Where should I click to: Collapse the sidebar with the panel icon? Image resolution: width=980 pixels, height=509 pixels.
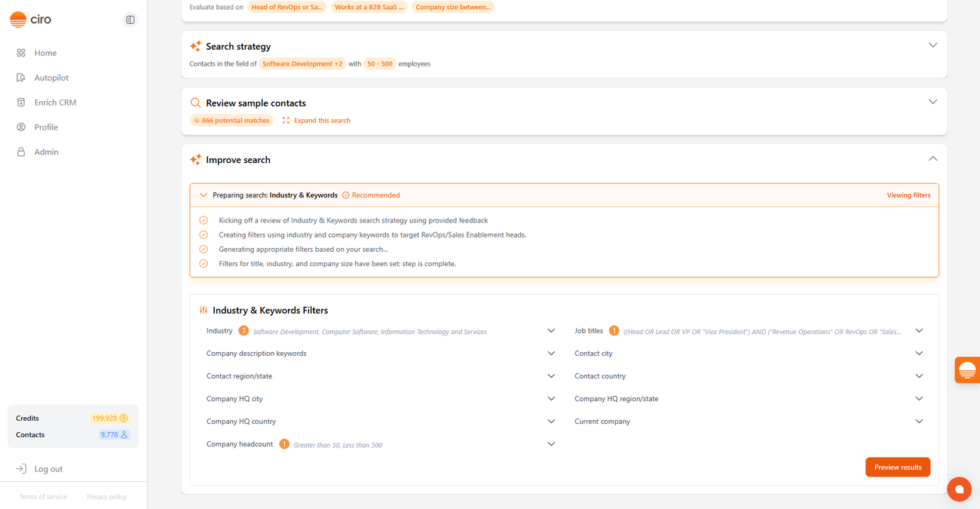(130, 20)
